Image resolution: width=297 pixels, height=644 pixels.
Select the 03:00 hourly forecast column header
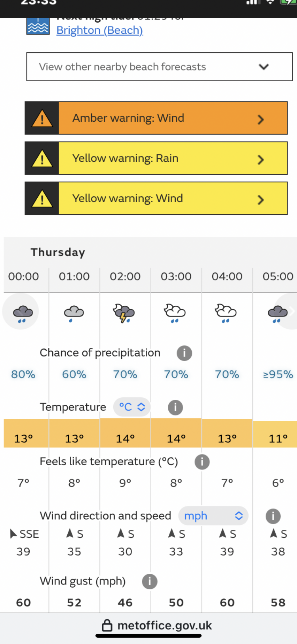(x=176, y=276)
